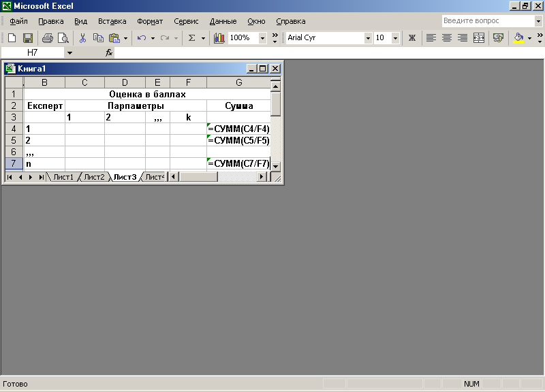Open the Правка menu
This screenshot has width=545, height=392.
[x=50, y=21]
